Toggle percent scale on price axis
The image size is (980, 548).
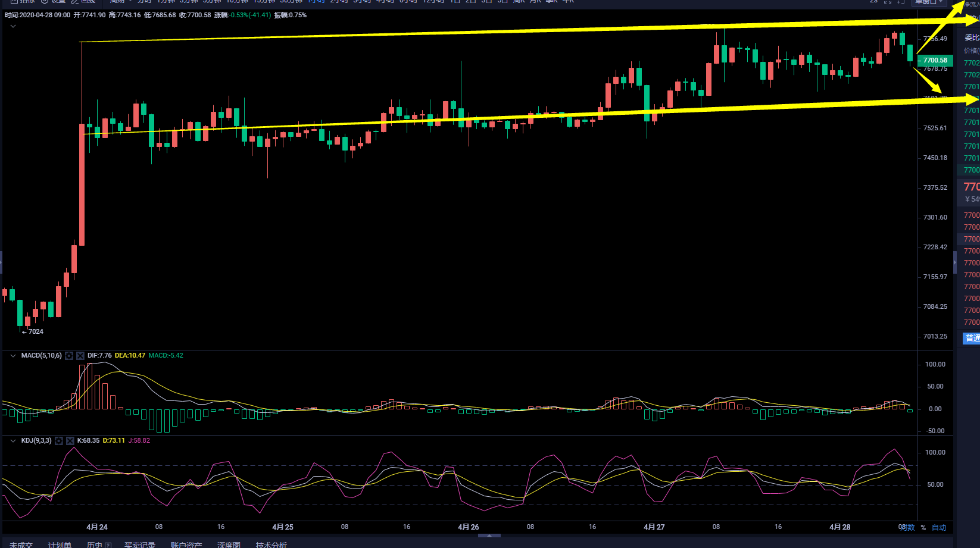point(923,528)
